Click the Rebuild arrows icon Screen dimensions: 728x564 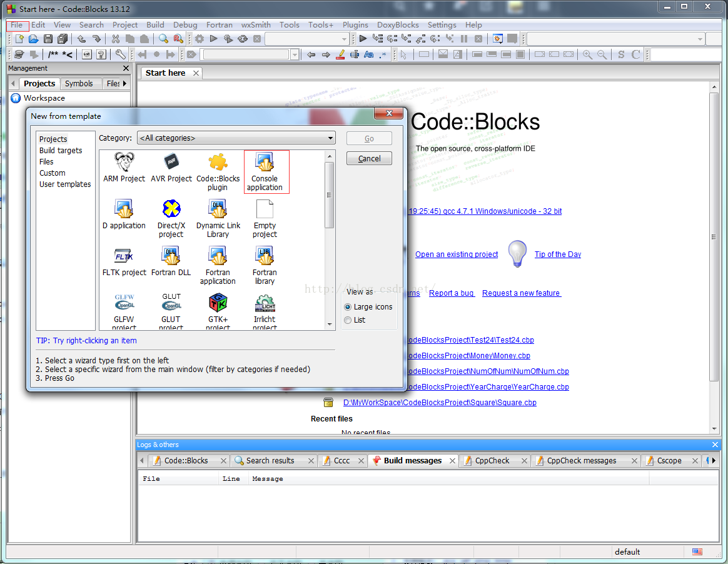coord(243,39)
